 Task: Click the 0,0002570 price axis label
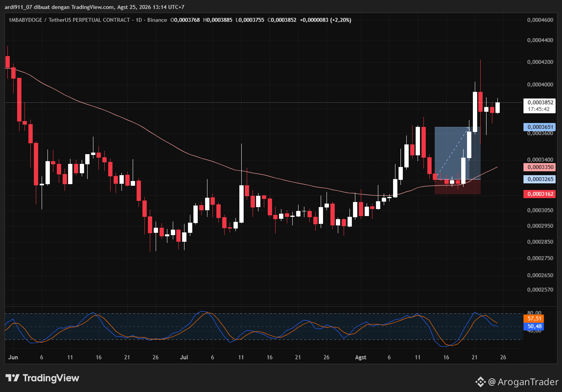tap(540, 290)
